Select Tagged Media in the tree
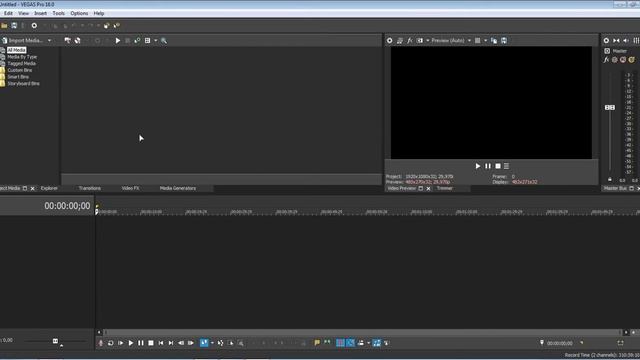 point(21,63)
